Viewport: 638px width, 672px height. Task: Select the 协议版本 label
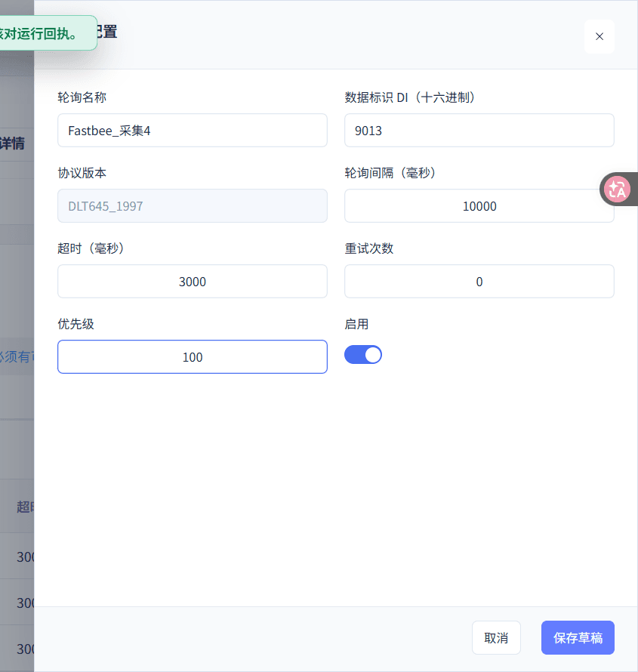[x=82, y=173]
